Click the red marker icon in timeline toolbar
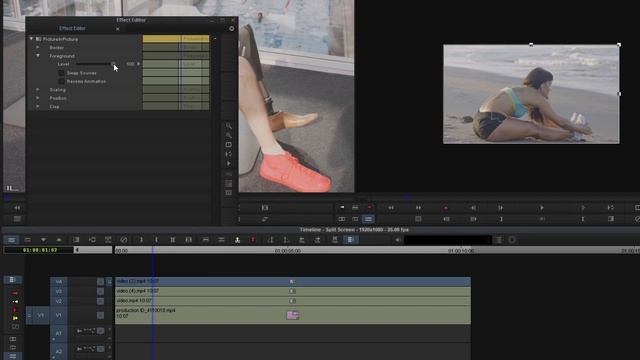The width and height of the screenshot is (640, 360). click(253, 240)
